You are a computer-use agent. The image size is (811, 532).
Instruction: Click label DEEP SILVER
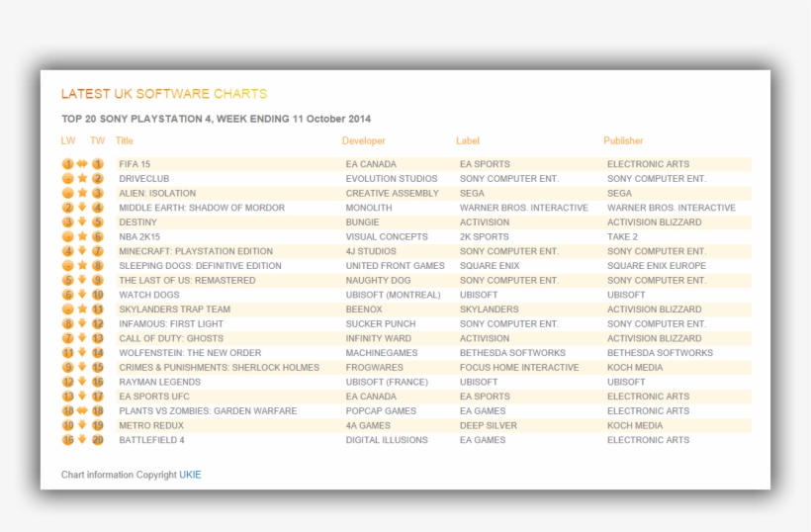tap(489, 425)
